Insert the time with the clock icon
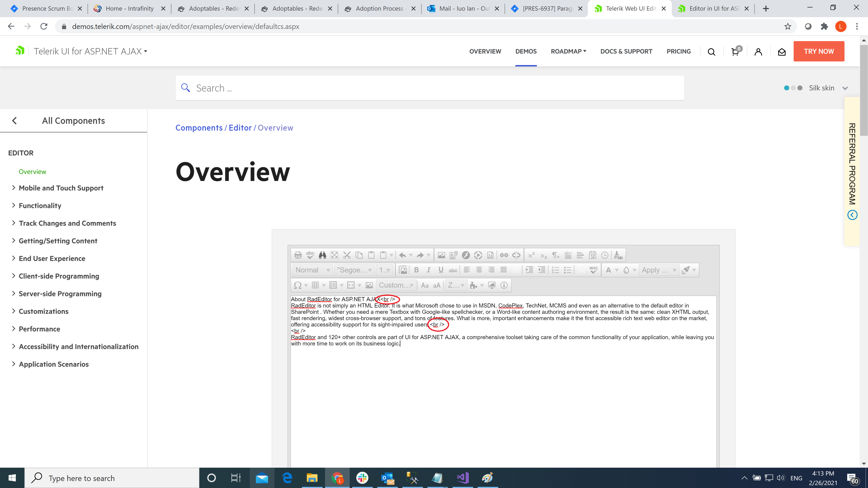Image resolution: width=868 pixels, height=488 pixels. click(x=605, y=255)
